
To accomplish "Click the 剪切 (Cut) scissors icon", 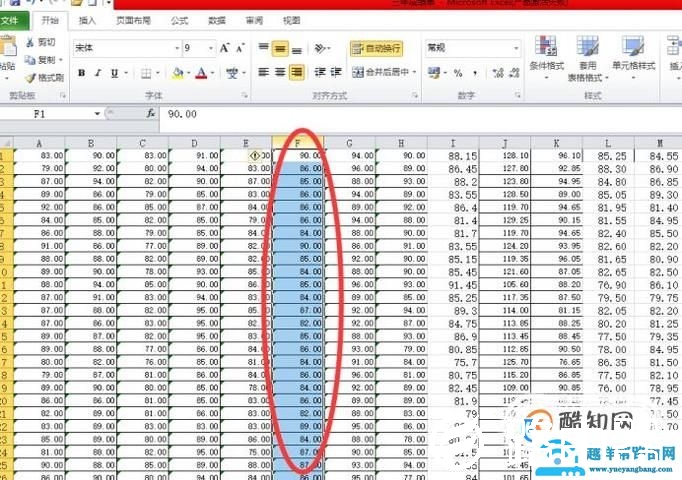I will pos(30,42).
